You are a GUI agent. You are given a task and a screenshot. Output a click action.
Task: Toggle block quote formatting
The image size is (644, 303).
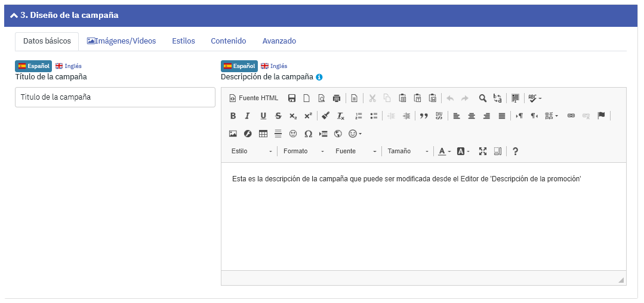424,116
